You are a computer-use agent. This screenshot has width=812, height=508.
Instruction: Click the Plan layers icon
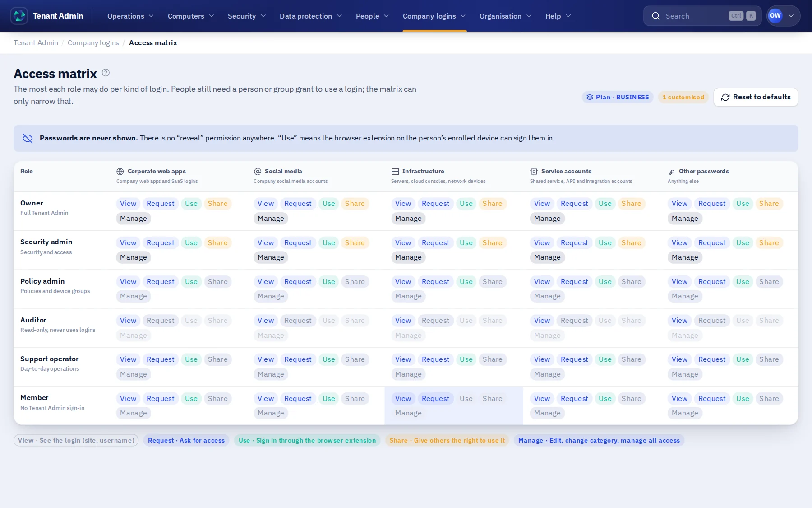590,97
